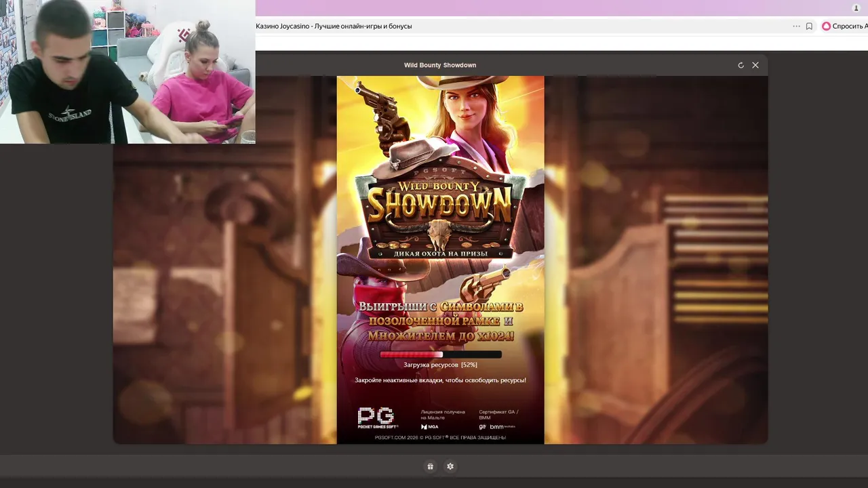Click the "Загрузка ресурсов [52%]" text
Viewport: 868px width, 488px height.
(x=440, y=365)
